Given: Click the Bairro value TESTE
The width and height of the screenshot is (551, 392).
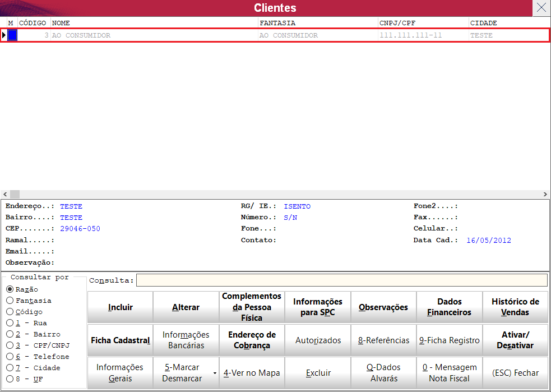Looking at the screenshot, I should (x=71, y=218).
